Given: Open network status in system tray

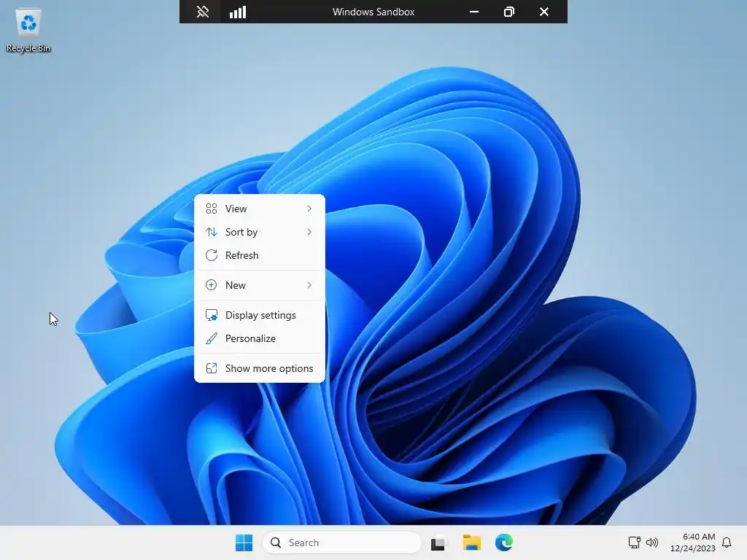Looking at the screenshot, I should [634, 542].
